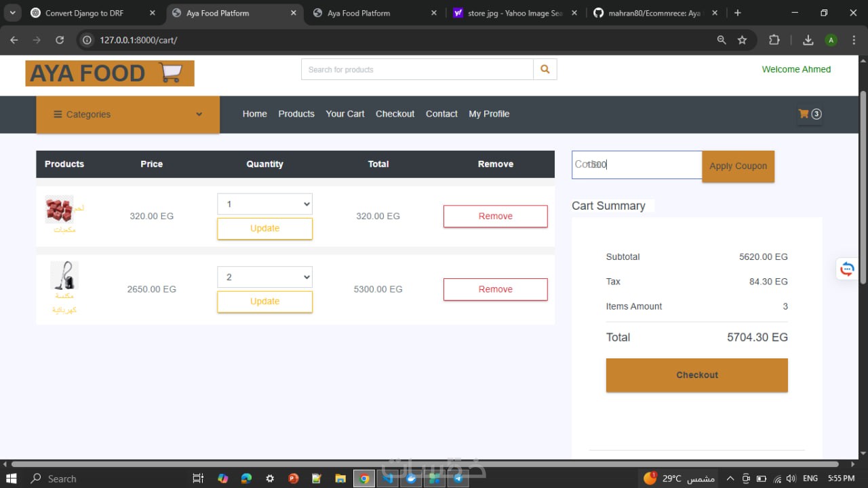This screenshot has height=488, width=868.
Task: Open the vacuum cleaner product thumbnail
Action: tap(64, 275)
